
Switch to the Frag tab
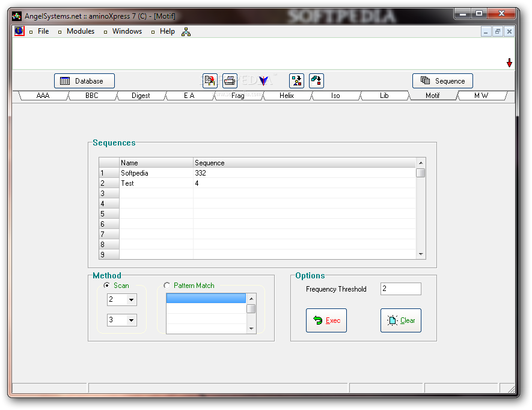pyautogui.click(x=238, y=96)
